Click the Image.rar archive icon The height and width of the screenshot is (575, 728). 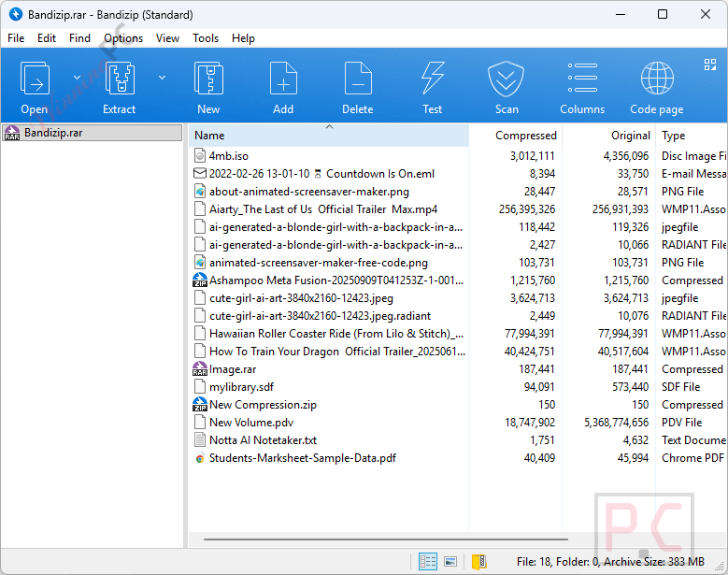pos(200,368)
